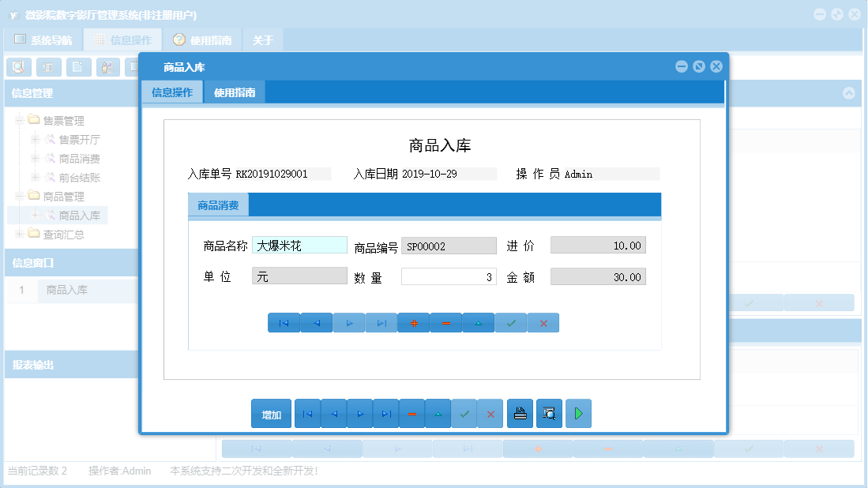This screenshot has width=868, height=488.
Task: Go to the previous record in the detail toolbar
Action: click(316, 322)
